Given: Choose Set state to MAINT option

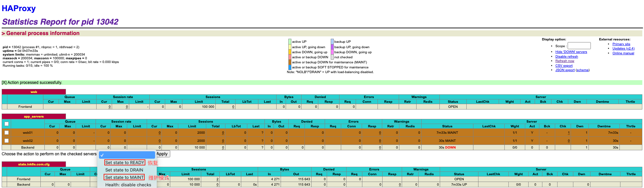Looking at the screenshot, I should pos(124,178).
